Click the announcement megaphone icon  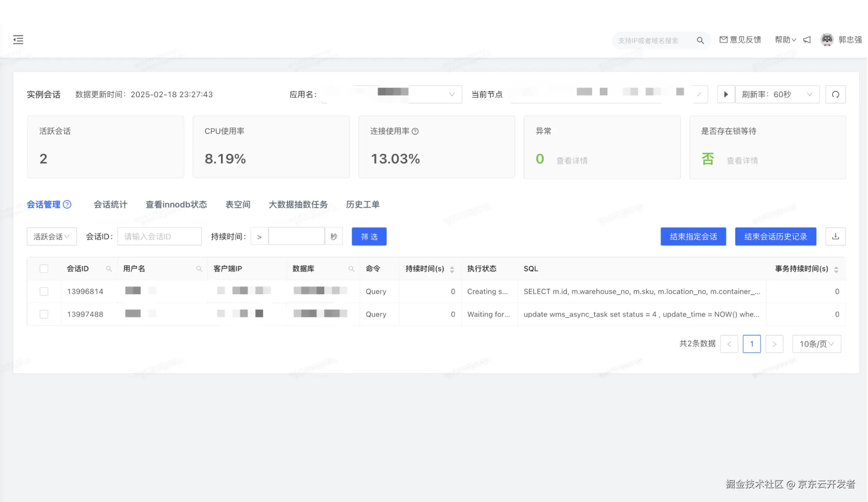pos(807,40)
